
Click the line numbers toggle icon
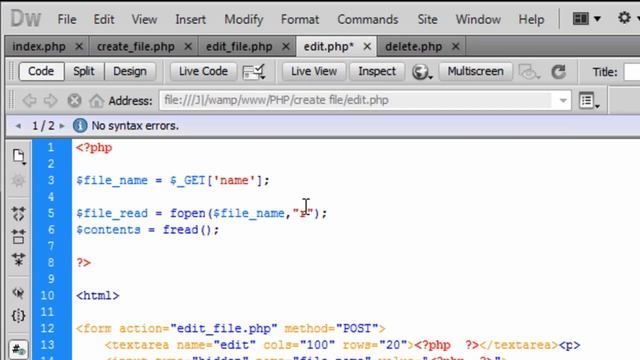18,349
